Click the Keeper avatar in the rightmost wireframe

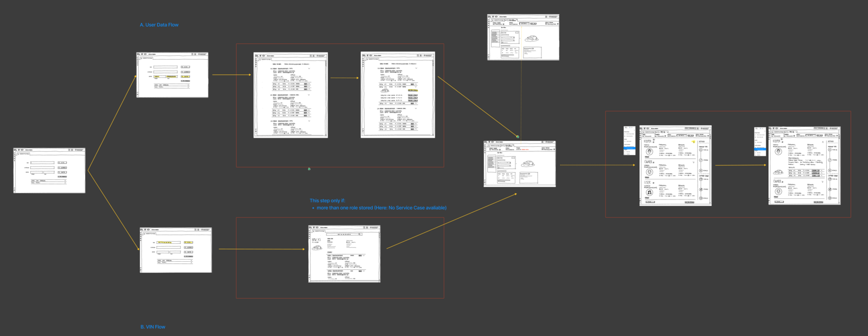tap(778, 151)
